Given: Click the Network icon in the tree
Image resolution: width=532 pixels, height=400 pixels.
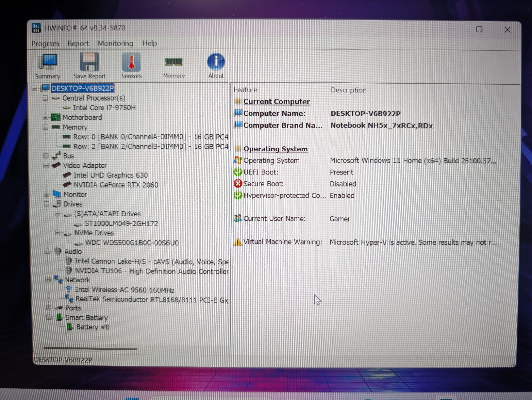Looking at the screenshot, I should tap(58, 280).
